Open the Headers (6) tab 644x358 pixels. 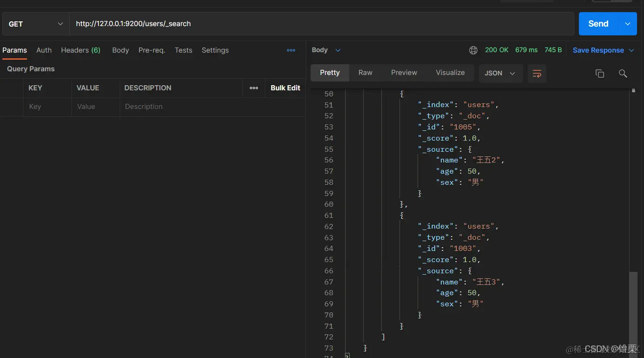coord(81,50)
